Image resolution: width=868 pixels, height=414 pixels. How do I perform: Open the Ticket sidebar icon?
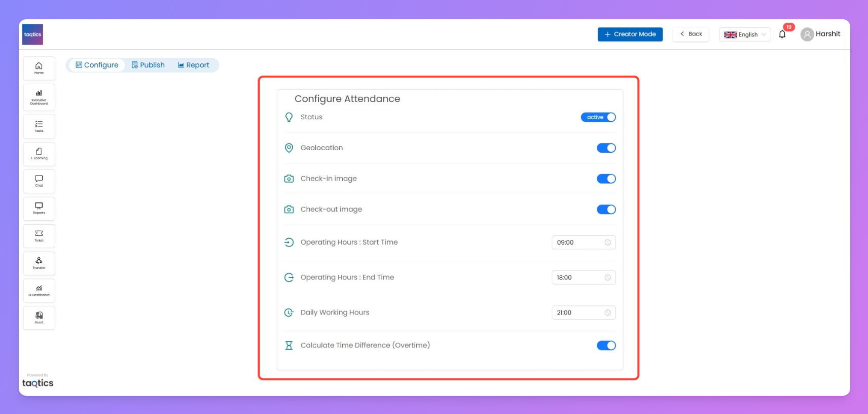point(39,236)
